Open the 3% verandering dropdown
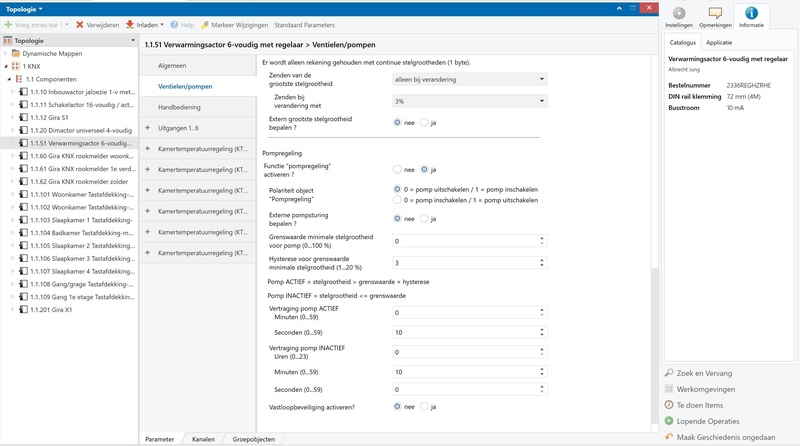The height and width of the screenshot is (446, 800). click(469, 101)
